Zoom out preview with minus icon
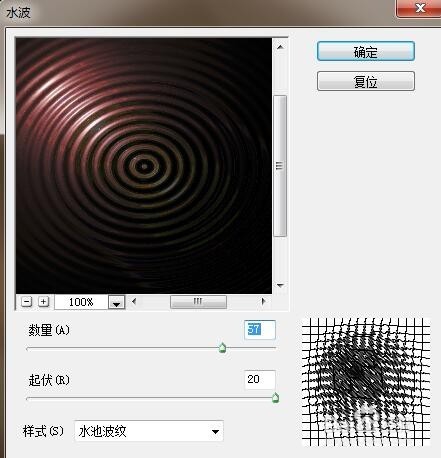Image resolution: width=441 pixels, height=458 pixels. click(x=26, y=302)
